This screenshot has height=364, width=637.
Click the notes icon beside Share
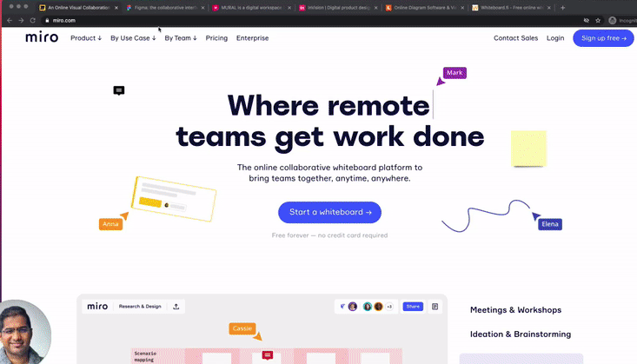pyautogui.click(x=435, y=307)
